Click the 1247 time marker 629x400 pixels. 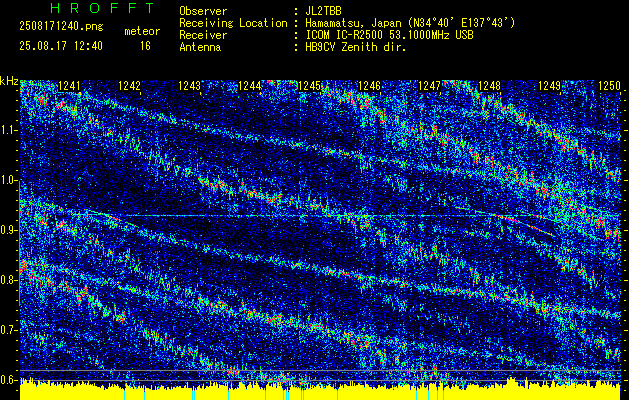pos(429,85)
